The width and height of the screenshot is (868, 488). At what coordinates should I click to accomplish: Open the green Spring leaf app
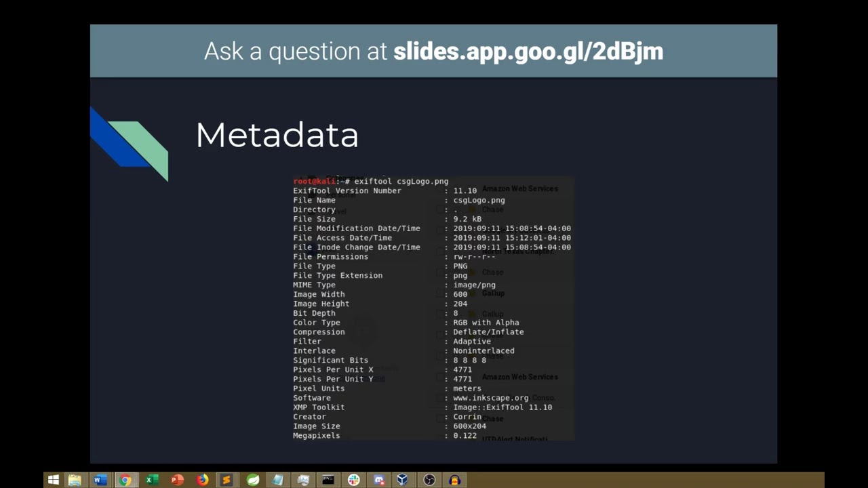252,480
